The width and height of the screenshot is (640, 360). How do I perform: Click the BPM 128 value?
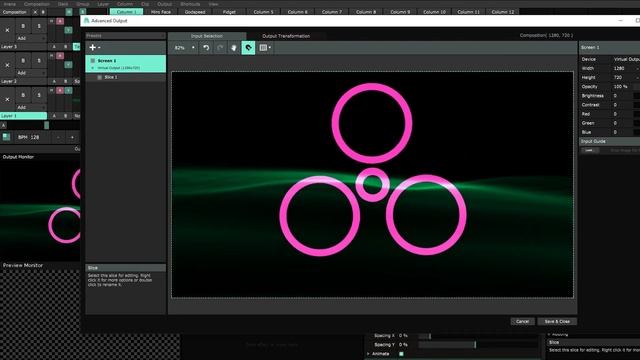[x=35, y=137]
